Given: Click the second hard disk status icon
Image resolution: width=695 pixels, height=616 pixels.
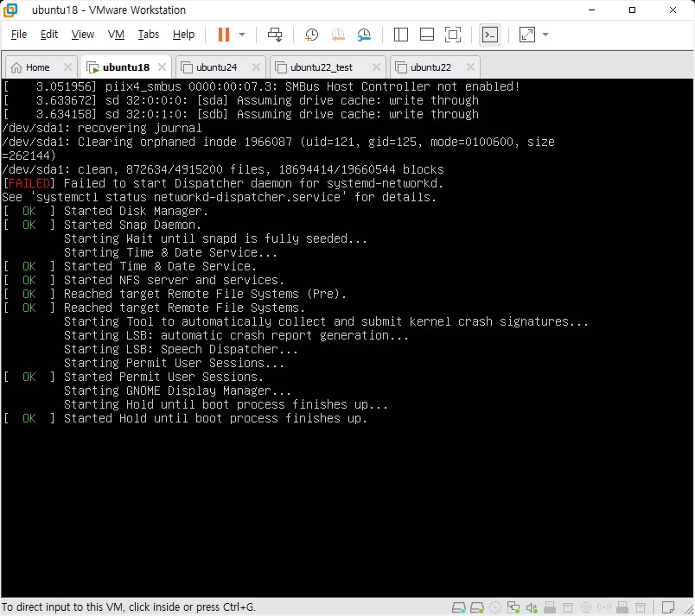Looking at the screenshot, I should (477, 607).
